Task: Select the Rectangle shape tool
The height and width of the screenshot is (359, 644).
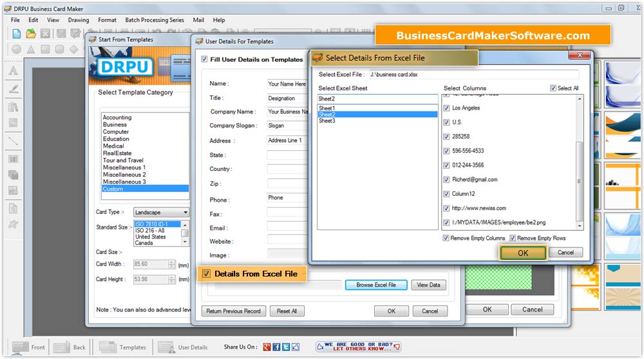Action: [x=45, y=50]
